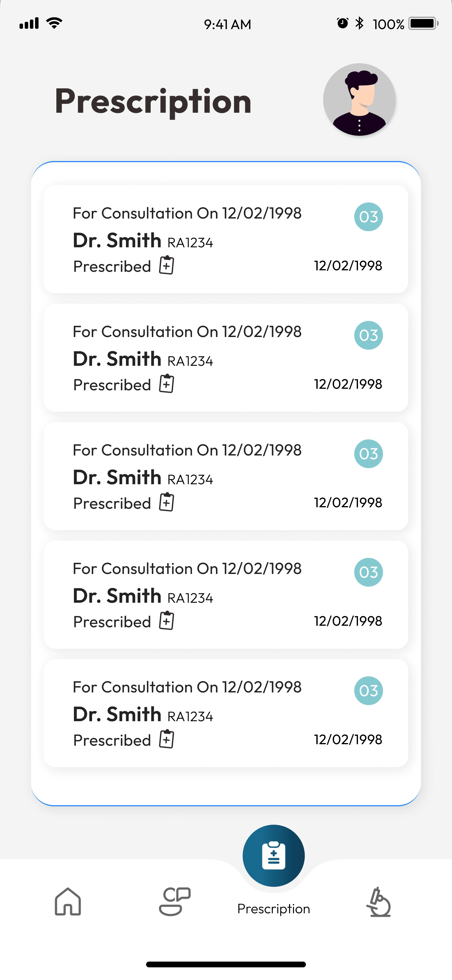Viewport: 452px width, 980px height.
Task: Tap the battery indicator in status bar
Action: pyautogui.click(x=424, y=24)
